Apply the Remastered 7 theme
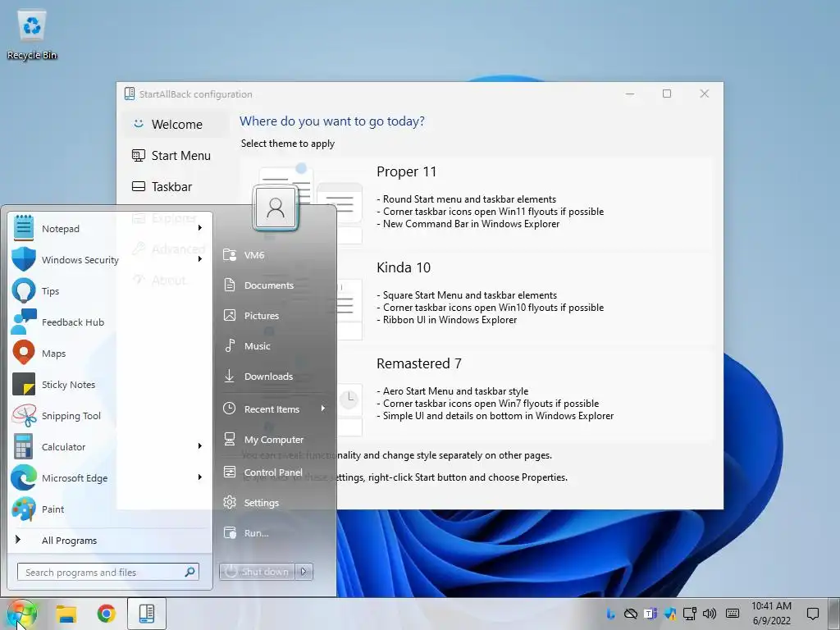 tap(476, 395)
